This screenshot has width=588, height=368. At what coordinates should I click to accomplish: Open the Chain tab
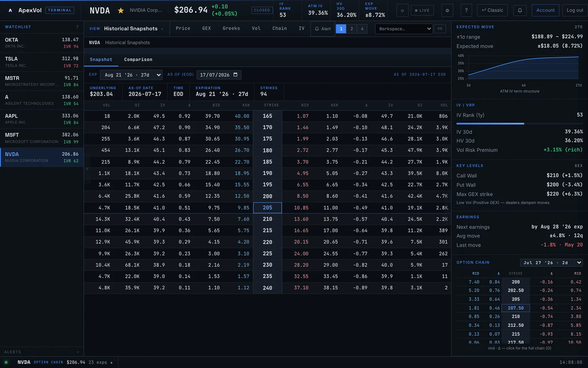[x=280, y=29]
